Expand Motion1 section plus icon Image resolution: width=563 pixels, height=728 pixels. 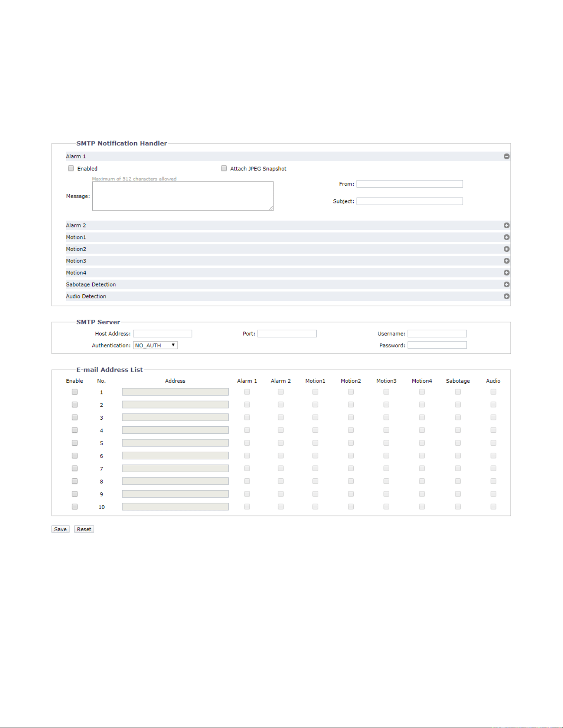click(x=506, y=237)
